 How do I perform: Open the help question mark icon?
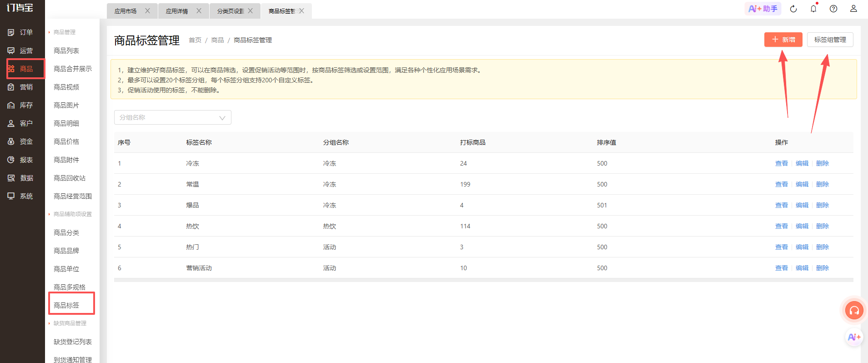tap(833, 9)
